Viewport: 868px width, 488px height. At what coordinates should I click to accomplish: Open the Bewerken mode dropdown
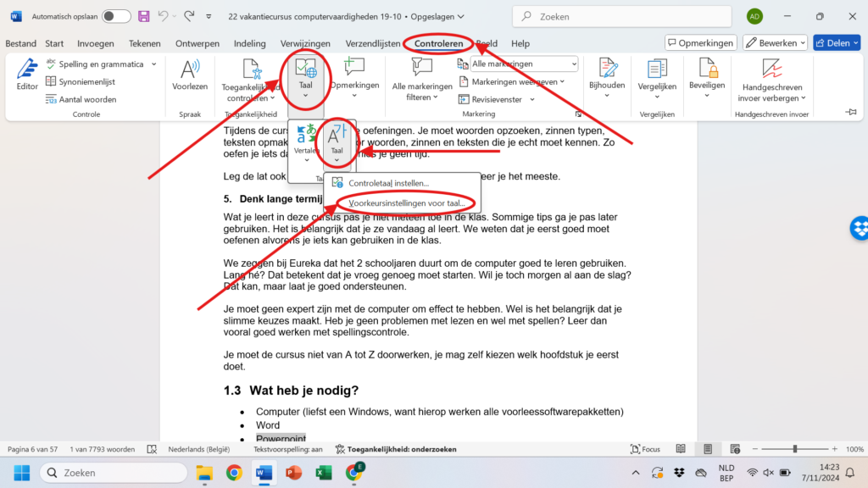point(775,42)
